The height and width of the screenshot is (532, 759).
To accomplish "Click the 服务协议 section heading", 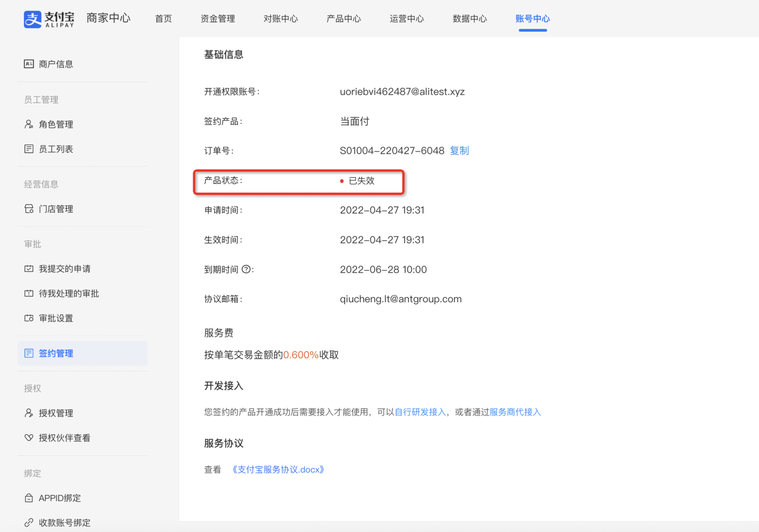I will click(224, 443).
